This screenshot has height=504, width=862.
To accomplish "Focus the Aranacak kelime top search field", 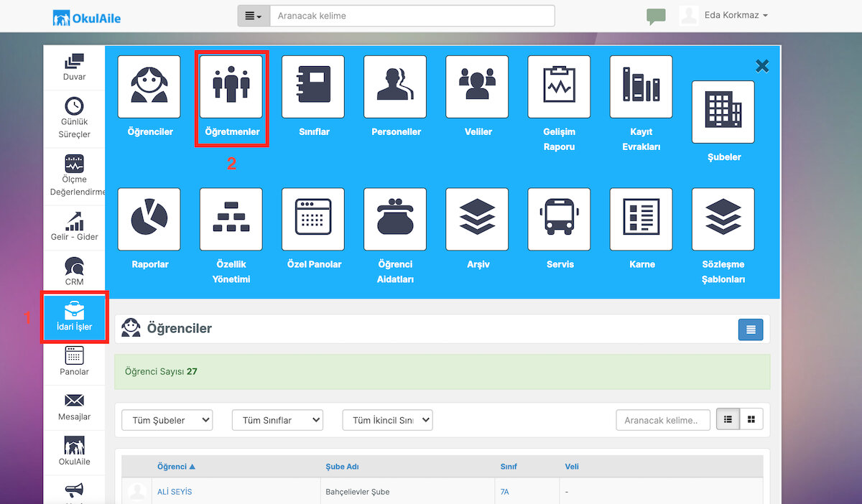I will (412, 16).
